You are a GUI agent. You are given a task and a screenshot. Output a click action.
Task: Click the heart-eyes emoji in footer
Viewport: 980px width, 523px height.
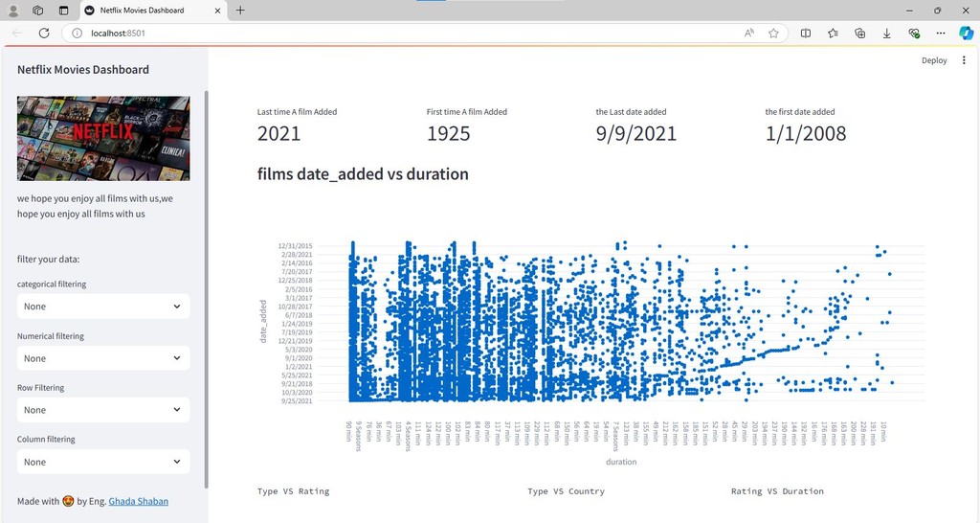[68, 501]
